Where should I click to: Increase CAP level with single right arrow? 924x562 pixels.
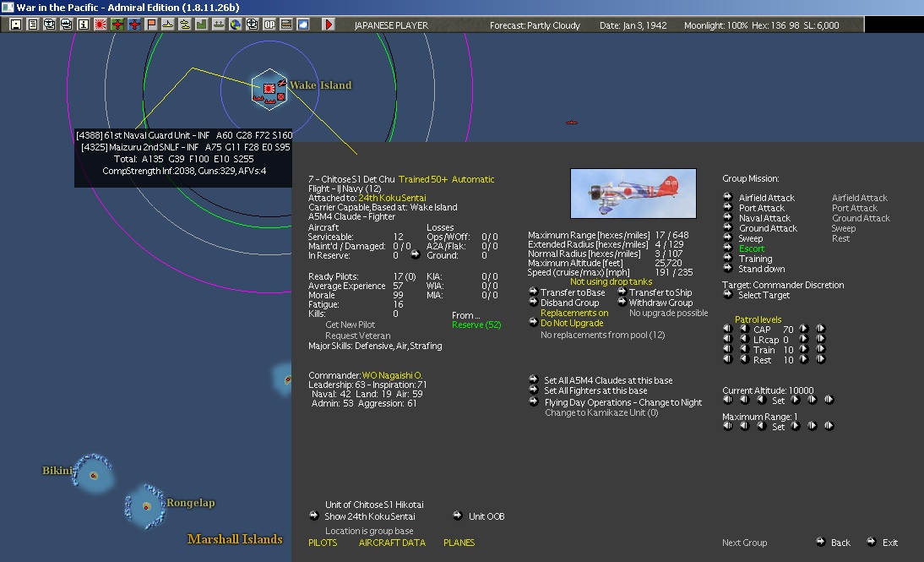803,329
